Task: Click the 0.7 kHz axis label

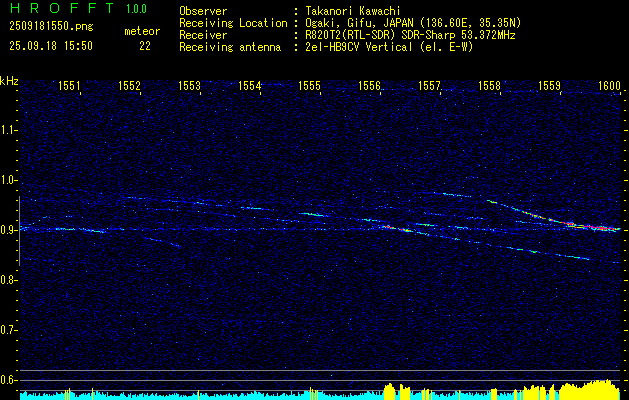Action: (x=8, y=330)
